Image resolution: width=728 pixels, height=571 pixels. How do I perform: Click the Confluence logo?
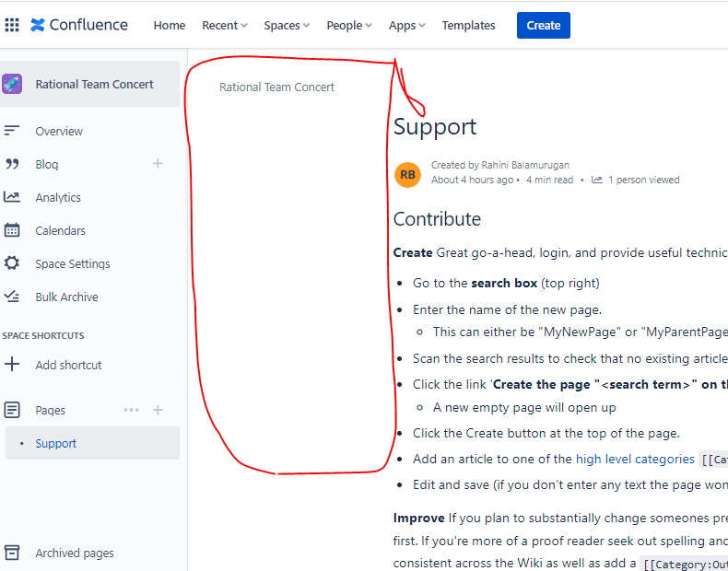click(x=79, y=25)
